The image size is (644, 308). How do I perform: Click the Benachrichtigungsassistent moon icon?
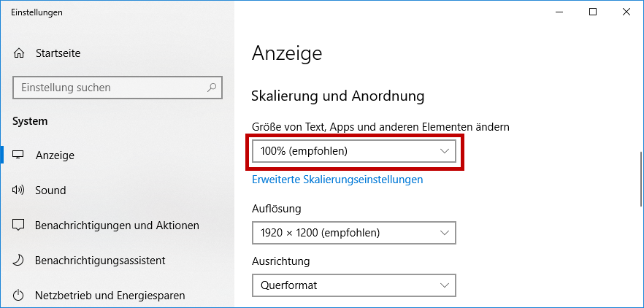(x=19, y=261)
